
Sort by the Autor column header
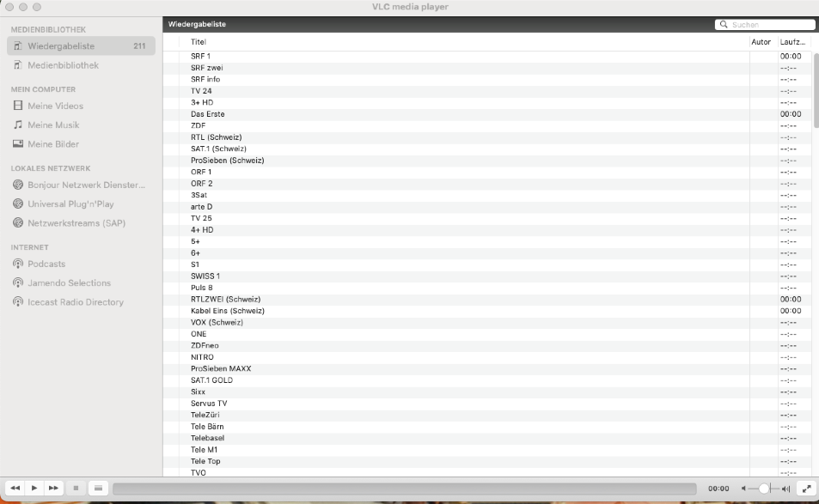(x=761, y=42)
